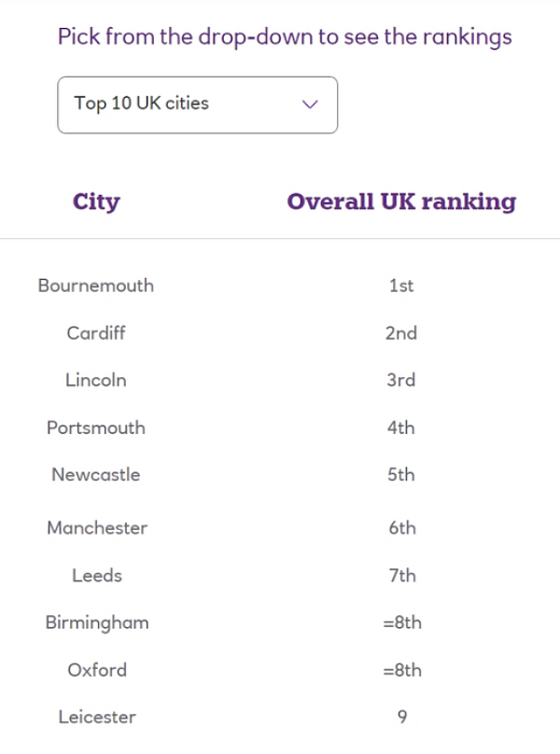Screen dimensions: 560x754
Task: Click the 3rd ranking for Lincoln
Action: (401, 380)
